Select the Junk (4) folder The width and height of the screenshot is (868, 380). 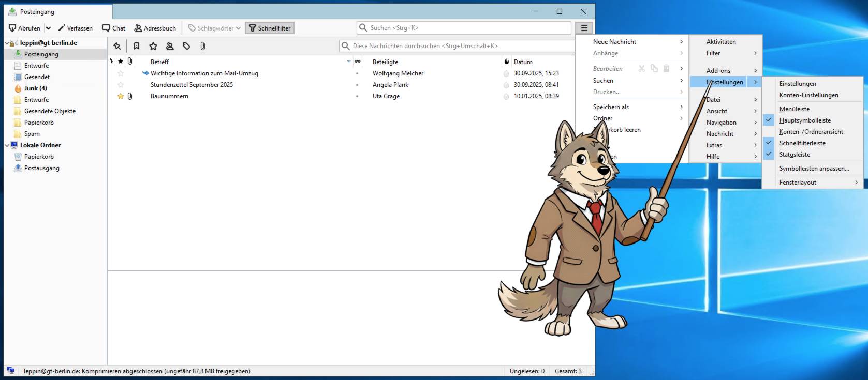(x=35, y=88)
